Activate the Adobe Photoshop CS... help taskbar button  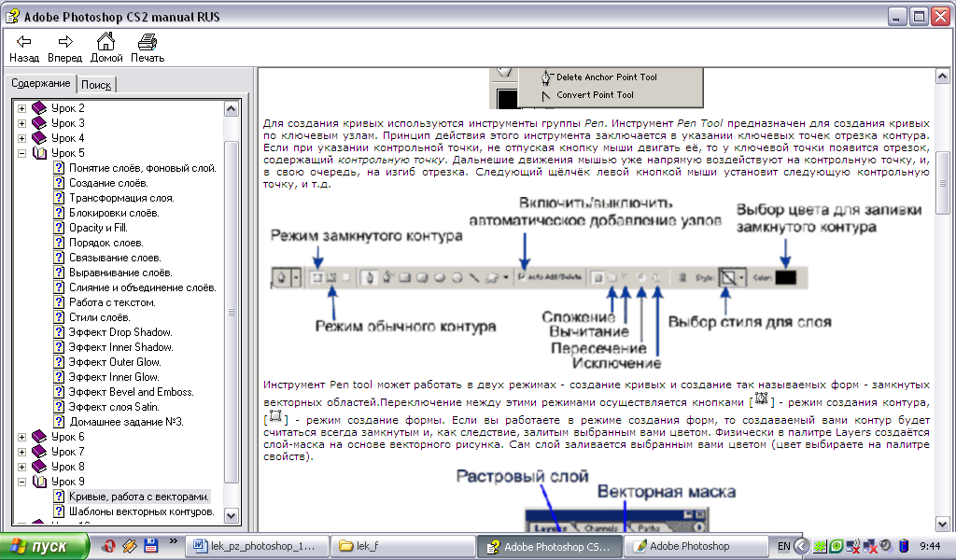pyautogui.click(x=549, y=546)
